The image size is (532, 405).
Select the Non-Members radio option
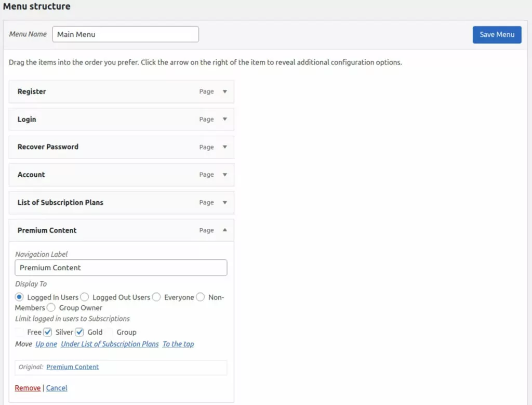(x=201, y=297)
